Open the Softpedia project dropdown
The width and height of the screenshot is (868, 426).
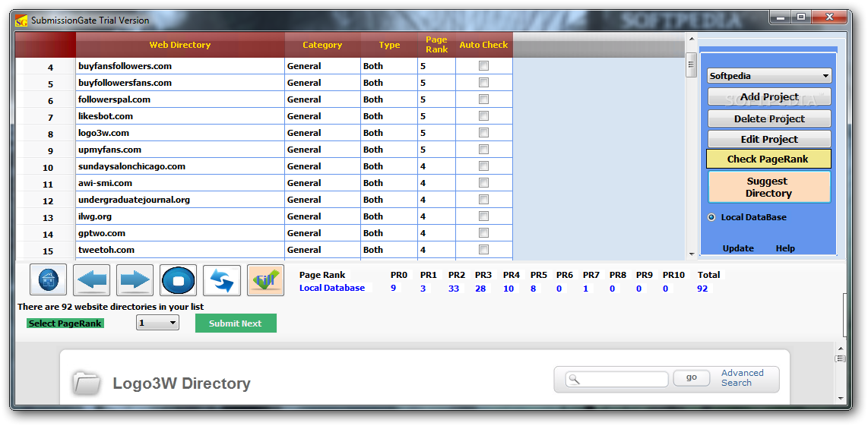(x=769, y=77)
